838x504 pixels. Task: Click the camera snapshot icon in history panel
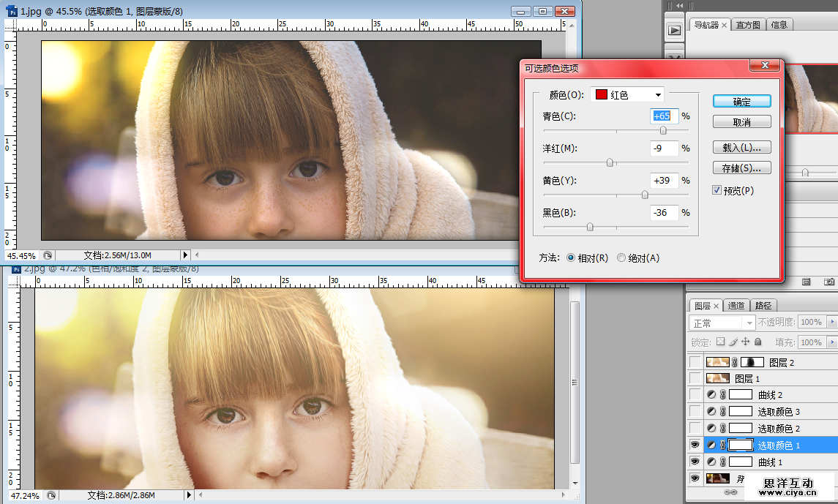point(828,282)
